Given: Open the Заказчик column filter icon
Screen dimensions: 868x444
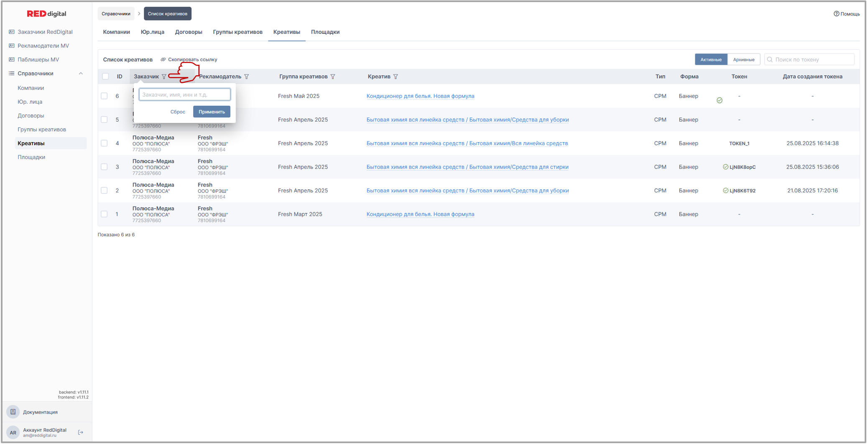Looking at the screenshot, I should click(164, 77).
